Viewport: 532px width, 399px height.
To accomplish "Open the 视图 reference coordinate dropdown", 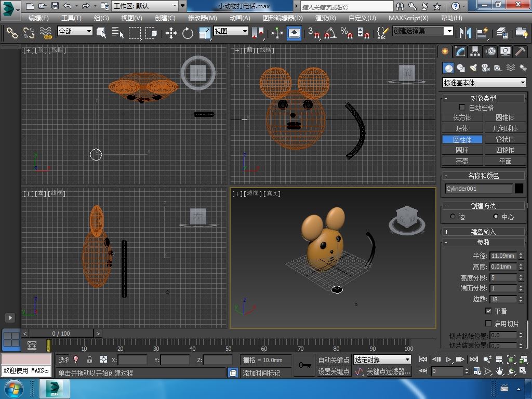I will [231, 31].
